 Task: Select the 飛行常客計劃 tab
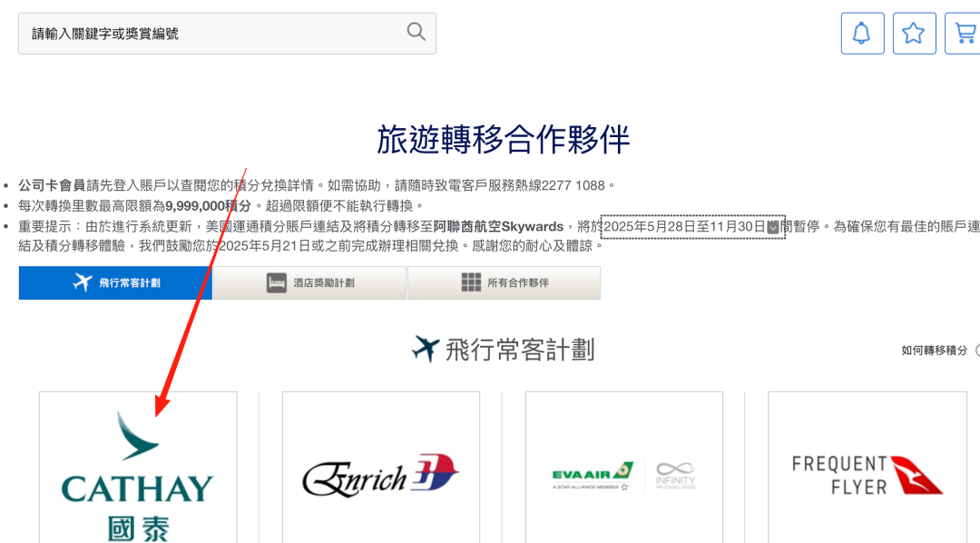tap(115, 282)
